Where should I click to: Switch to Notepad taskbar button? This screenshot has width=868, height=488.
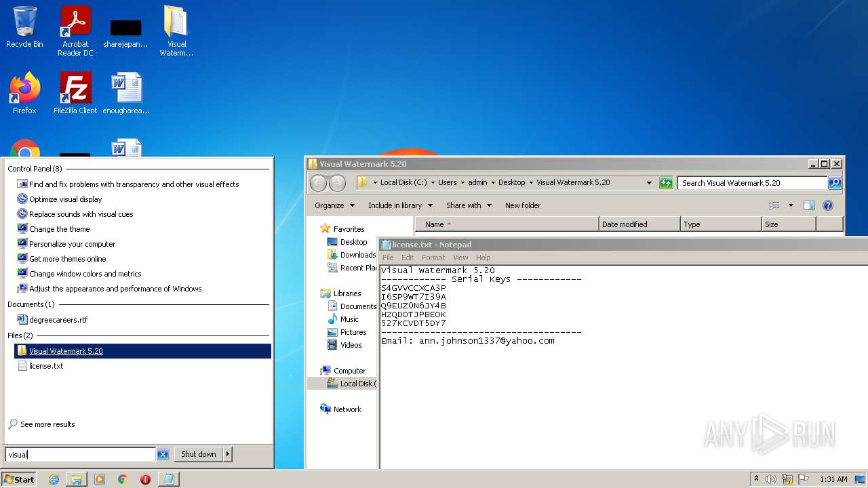coord(168,479)
